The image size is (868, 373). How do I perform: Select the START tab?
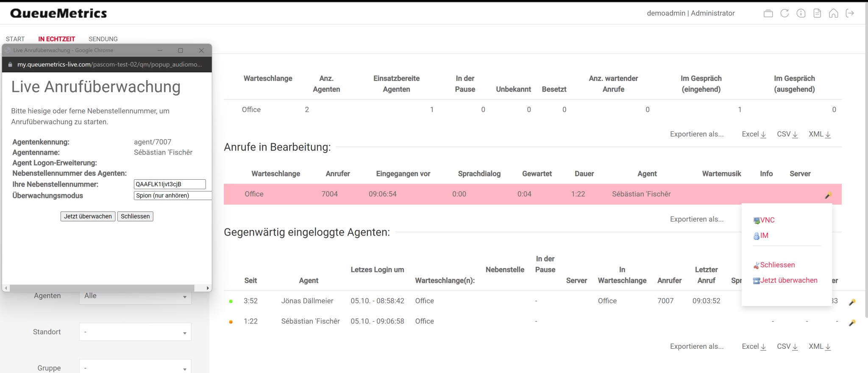click(x=15, y=39)
